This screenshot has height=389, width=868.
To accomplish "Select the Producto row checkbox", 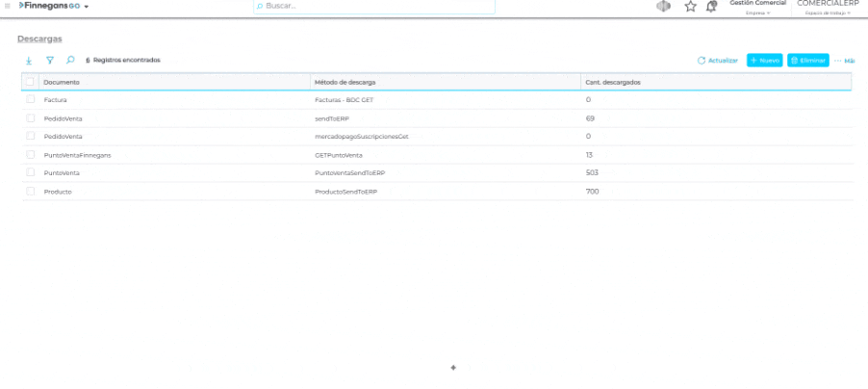I will (x=30, y=191).
